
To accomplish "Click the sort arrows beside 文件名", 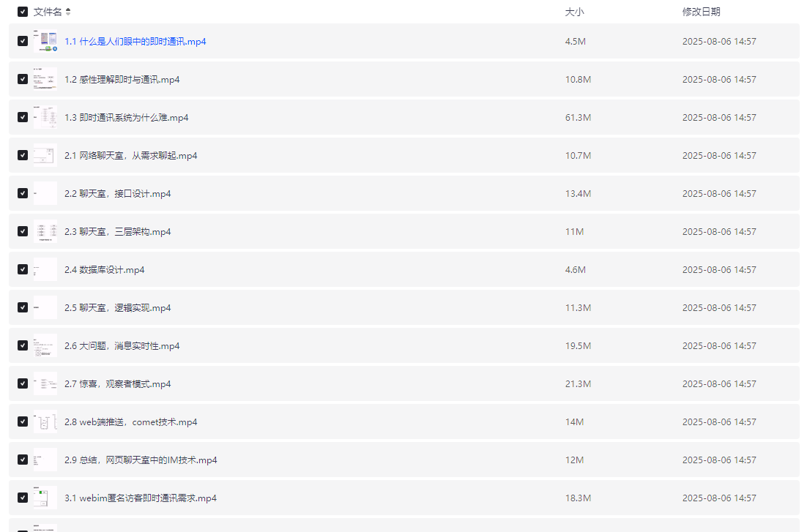I will 68,12.
